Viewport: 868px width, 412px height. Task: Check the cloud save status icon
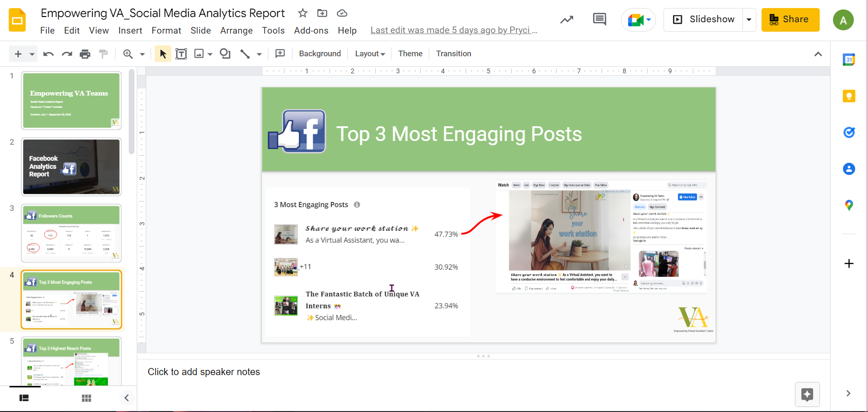tap(342, 13)
